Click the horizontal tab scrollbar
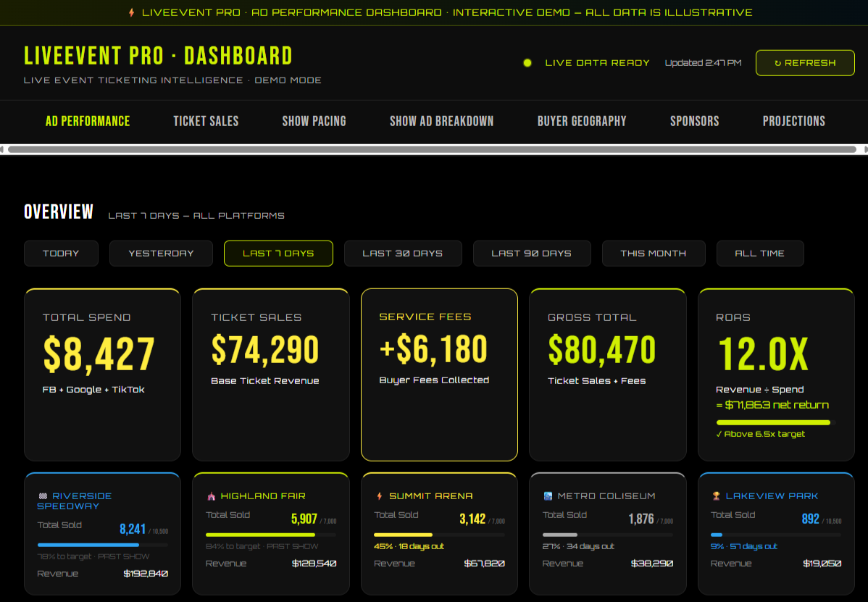The image size is (868, 602). 432,149
